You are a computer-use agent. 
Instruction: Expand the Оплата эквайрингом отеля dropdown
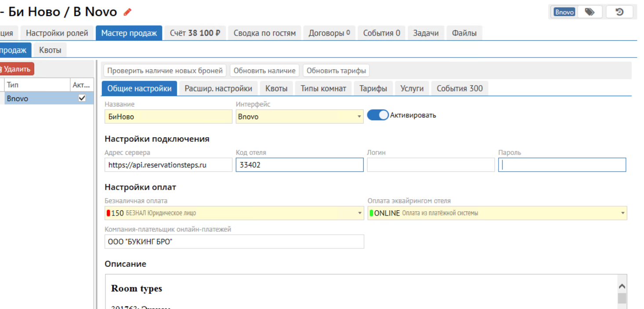622,213
